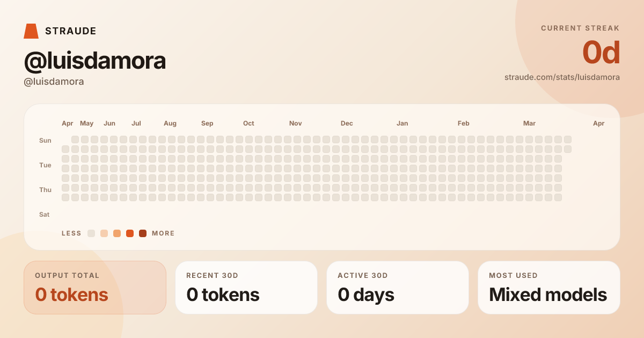Click the lightest legend swatch beside LESS
Image resolution: width=644 pixels, height=338 pixels.
coord(91,233)
